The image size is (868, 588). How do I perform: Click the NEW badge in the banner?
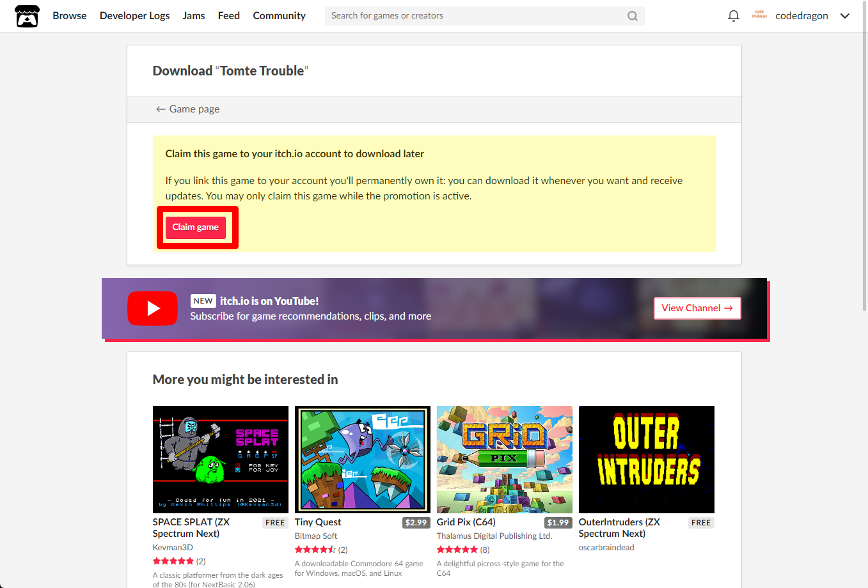click(x=203, y=301)
